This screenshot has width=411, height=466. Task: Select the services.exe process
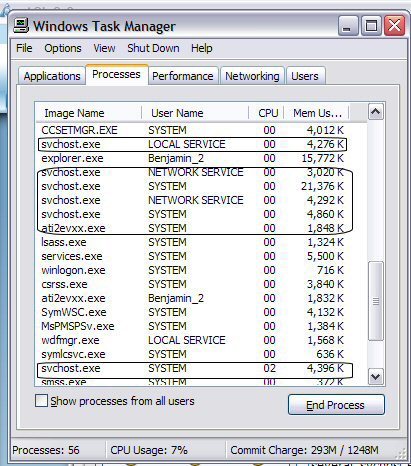pos(201,256)
